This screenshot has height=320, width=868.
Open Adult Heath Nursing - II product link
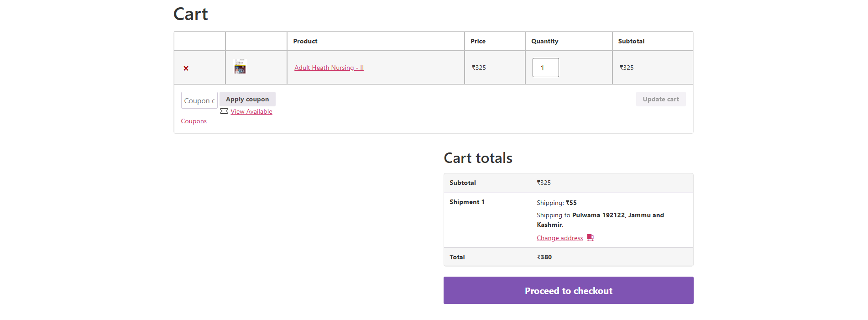329,68
